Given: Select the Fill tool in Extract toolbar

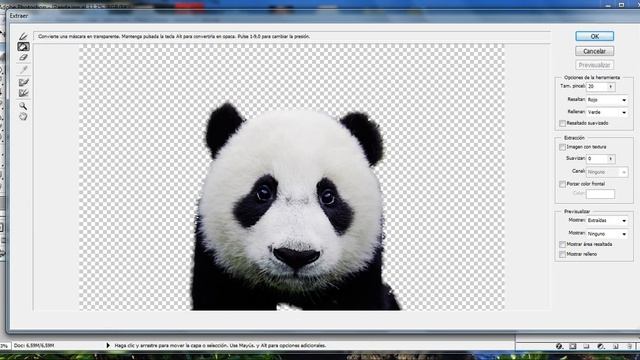Looking at the screenshot, I should pyautogui.click(x=23, y=47).
